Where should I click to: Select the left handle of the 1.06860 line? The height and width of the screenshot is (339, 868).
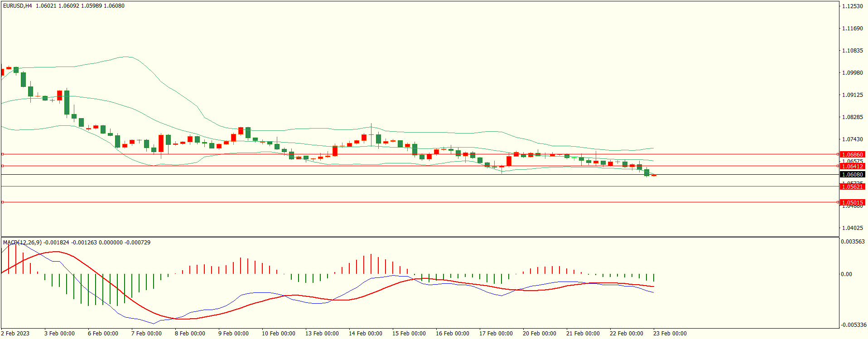click(x=2, y=154)
